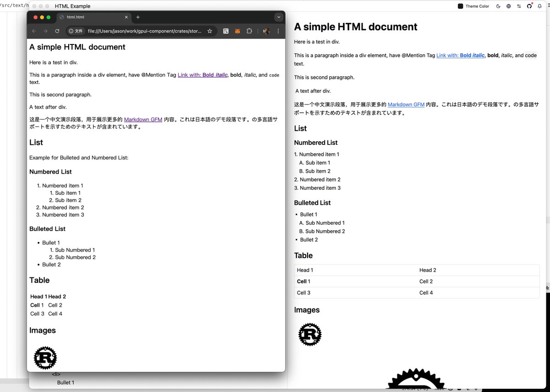Follow 'Link with: Bold italic' in HTML Example

460,55
